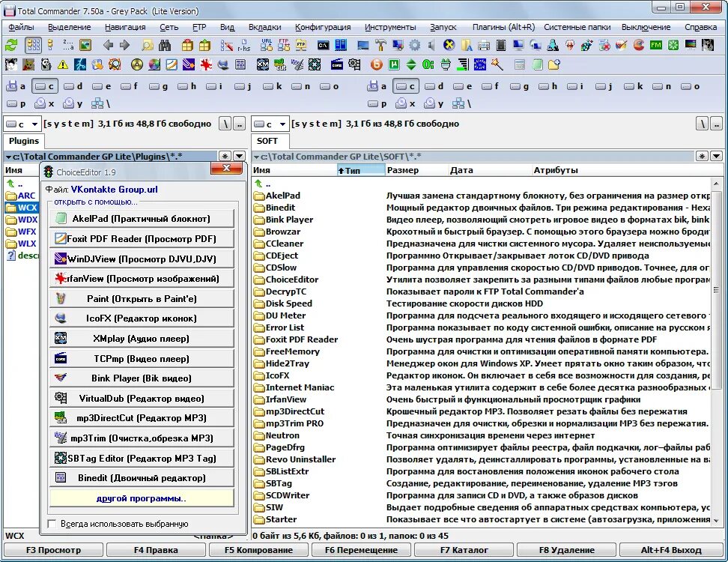Launch the gold CD disc toolbar icon
Image resolution: width=728 pixels, height=562 pixels.
136,64
